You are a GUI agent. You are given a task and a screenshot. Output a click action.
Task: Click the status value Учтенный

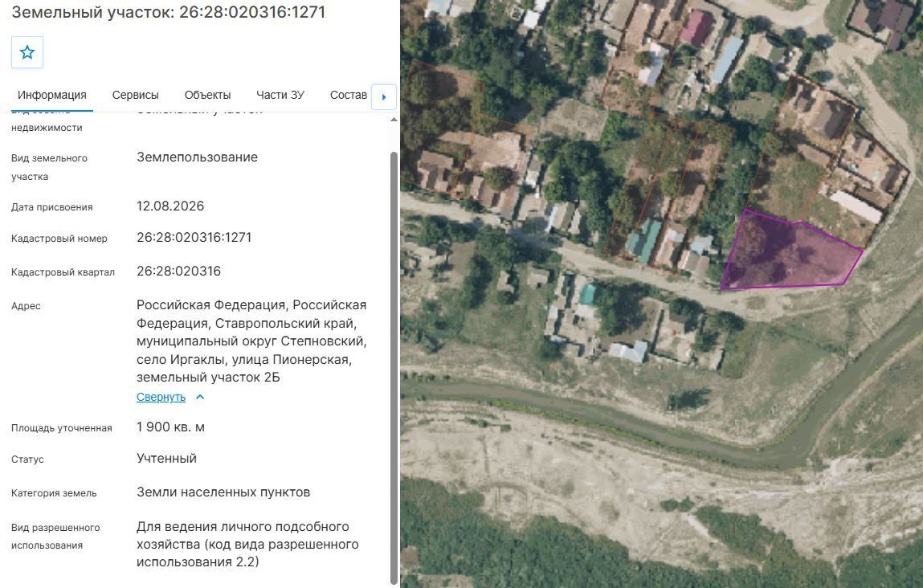pyautogui.click(x=166, y=459)
